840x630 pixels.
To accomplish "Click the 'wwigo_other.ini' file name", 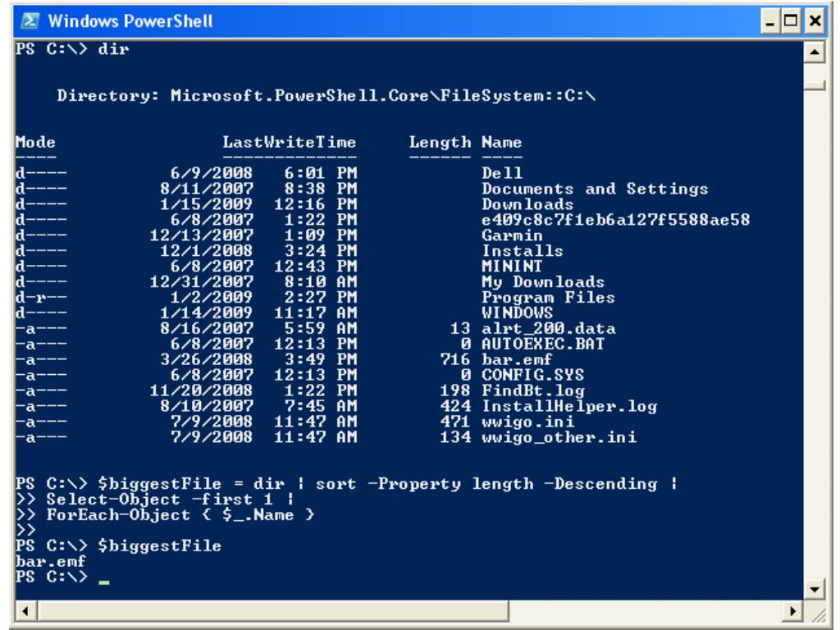I will tap(559, 438).
